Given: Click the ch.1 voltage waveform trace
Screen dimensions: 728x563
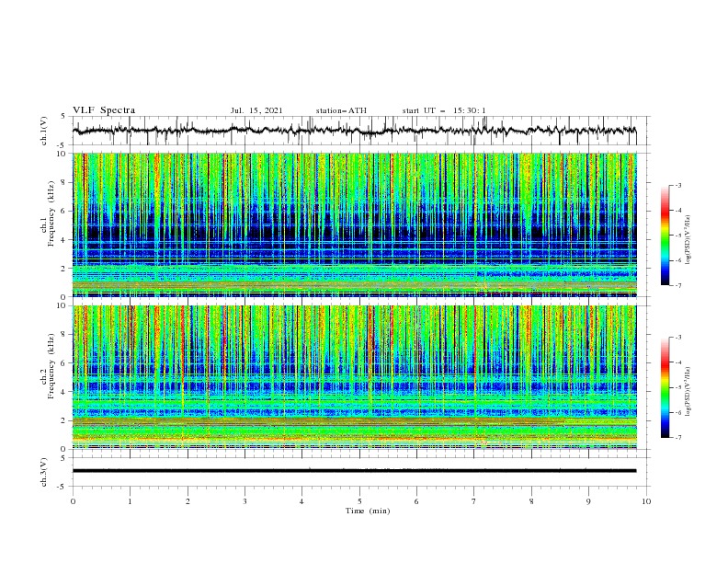Looking at the screenshot, I should (x=354, y=131).
